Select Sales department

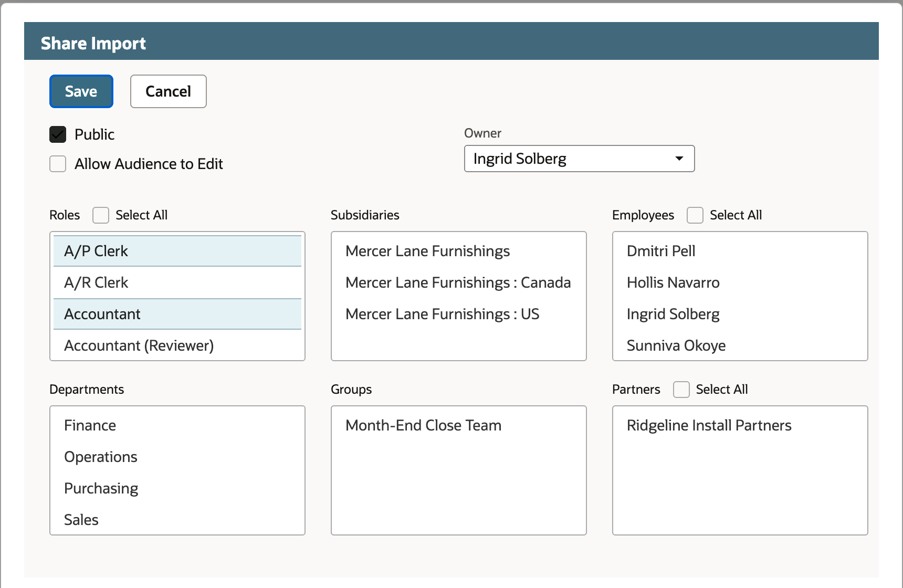click(177, 520)
